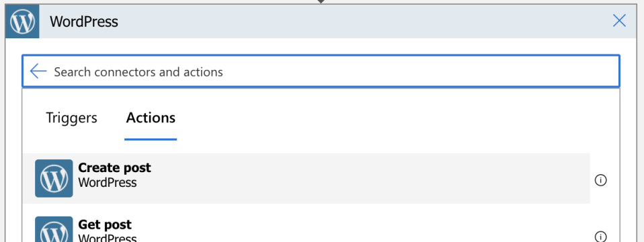Click WordPress subtitle under Get post
Image resolution: width=644 pixels, height=242 pixels.
click(107, 238)
